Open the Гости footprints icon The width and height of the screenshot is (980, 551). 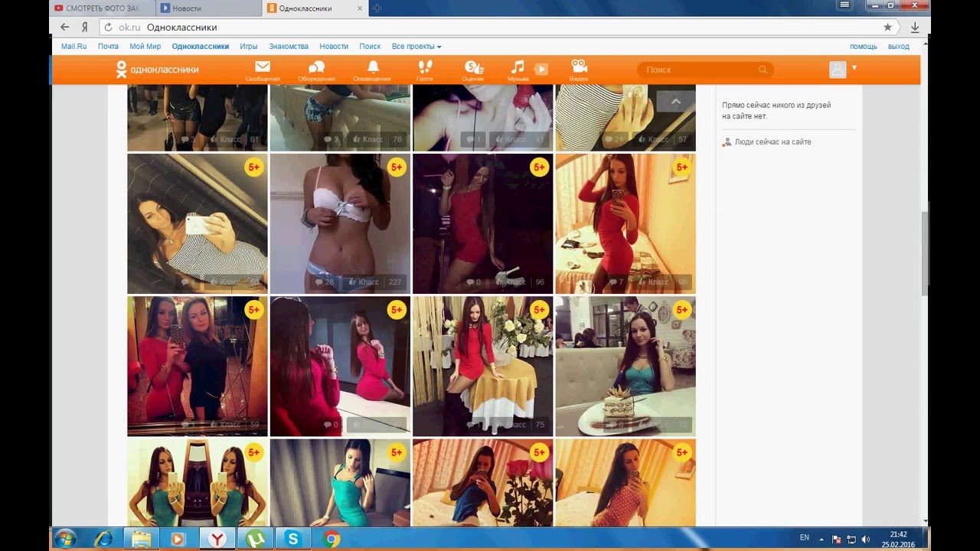(x=425, y=67)
